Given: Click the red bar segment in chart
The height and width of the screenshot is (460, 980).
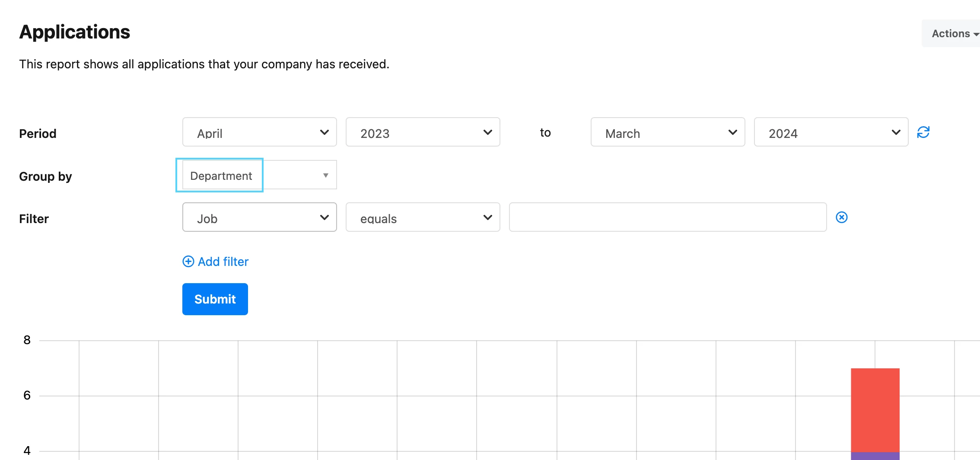Looking at the screenshot, I should coord(875,410).
